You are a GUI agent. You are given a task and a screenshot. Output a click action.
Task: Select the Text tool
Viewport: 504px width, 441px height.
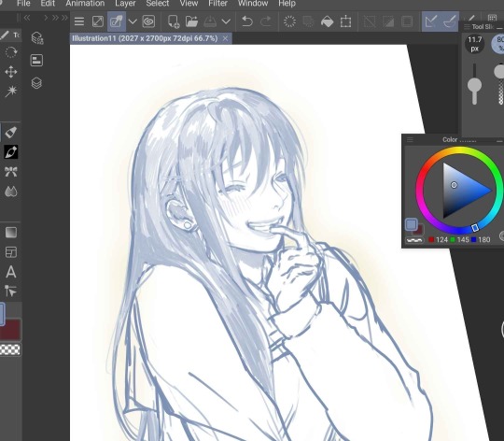tap(11, 272)
